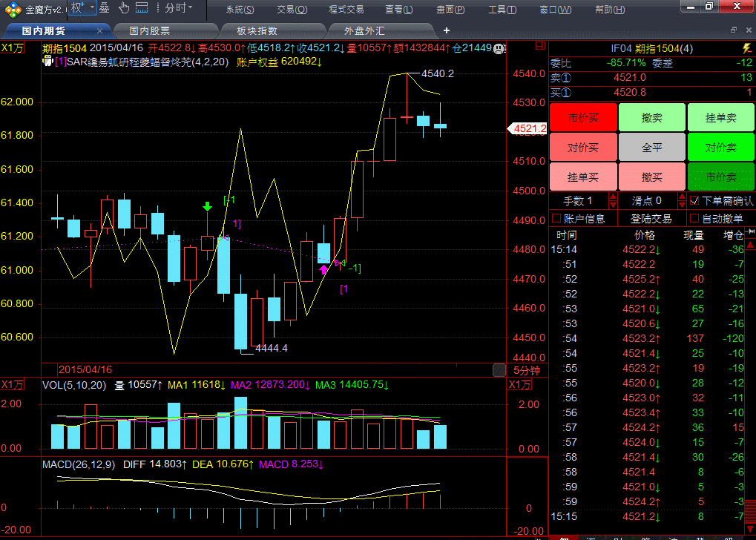This screenshot has width=756, height=540.
Task: Click the ruler measurement tool icon
Action: pyautogui.click(x=142, y=7)
